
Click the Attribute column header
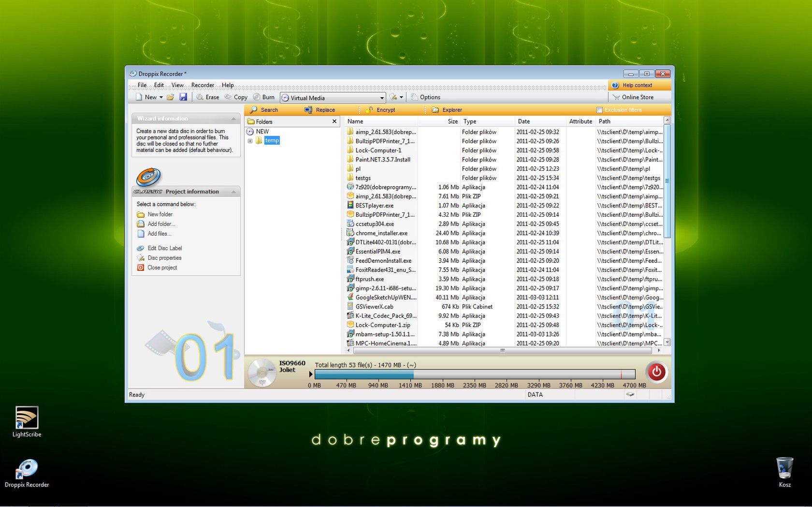click(x=580, y=121)
